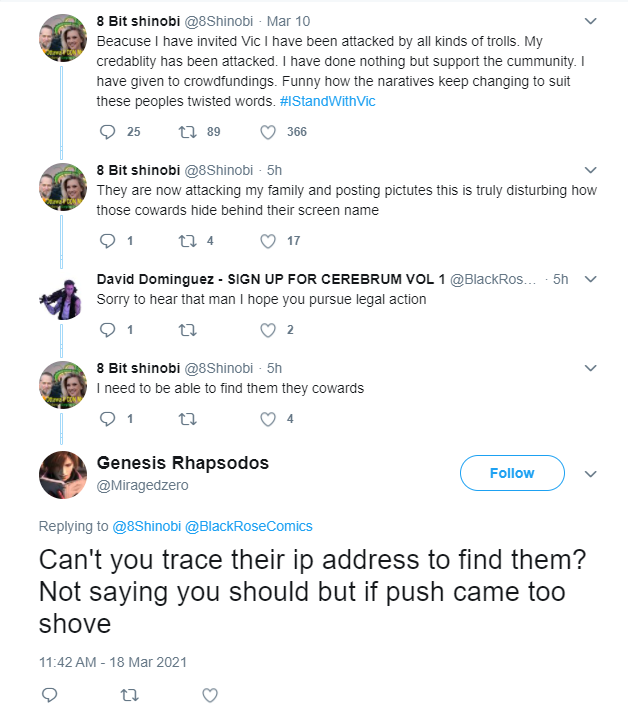Open the @8Shinobi mention in Replying to
628x726 pixels.
[x=146, y=526]
